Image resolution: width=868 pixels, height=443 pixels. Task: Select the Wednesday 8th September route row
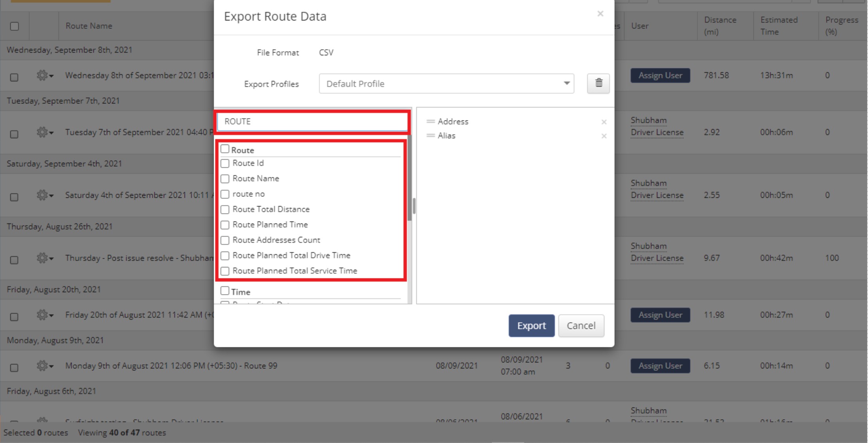click(14, 77)
